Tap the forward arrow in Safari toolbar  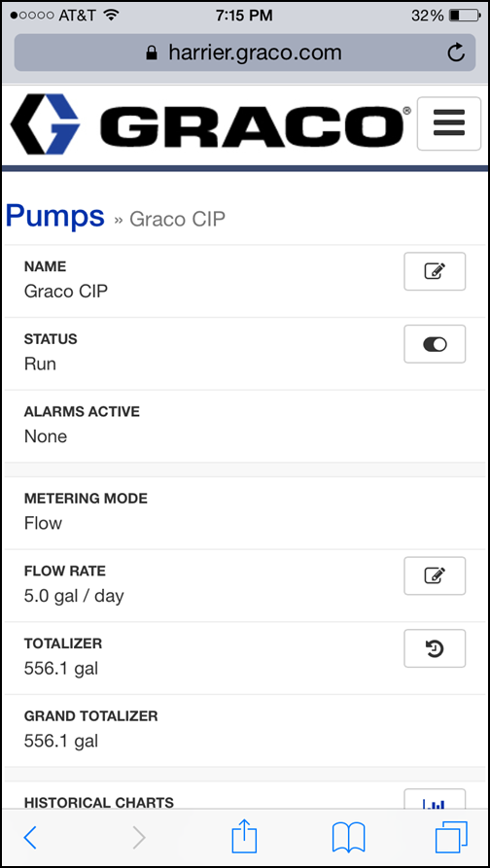point(140,838)
